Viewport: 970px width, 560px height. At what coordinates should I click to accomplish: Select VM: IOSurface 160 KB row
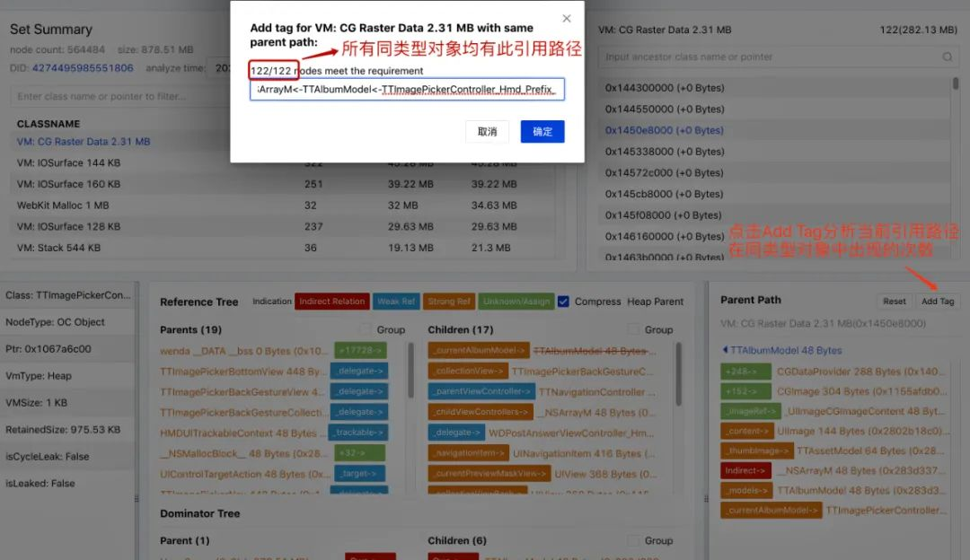(282, 184)
